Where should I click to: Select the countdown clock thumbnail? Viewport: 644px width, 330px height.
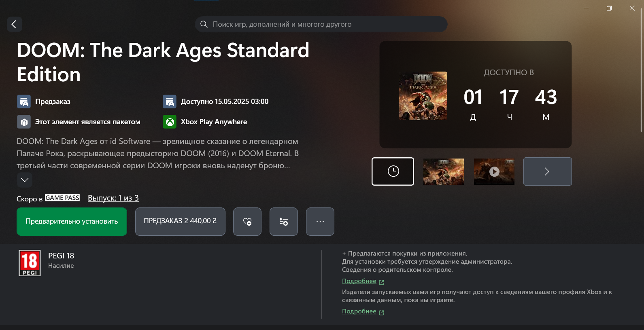click(x=393, y=171)
